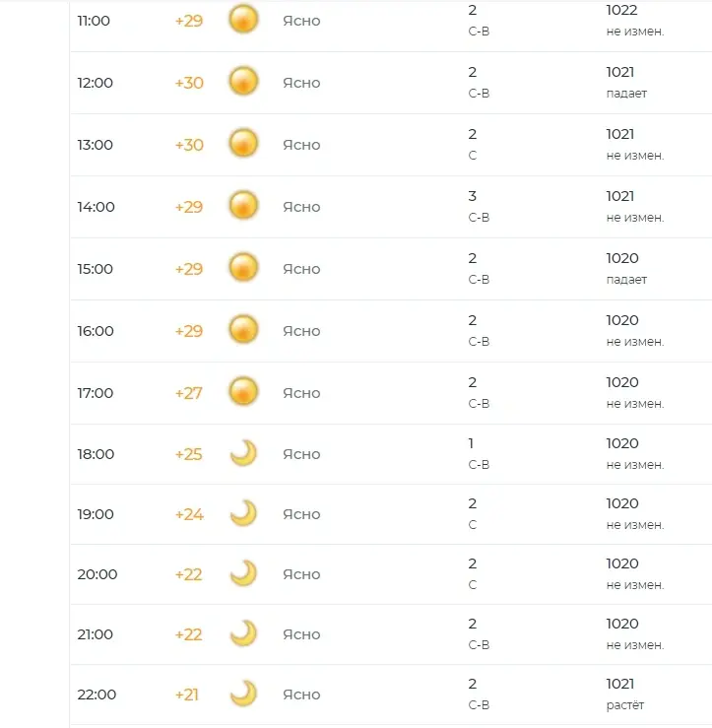Click the +30 temperature at 13:00
Screen dimensions: 712x728
189,145
